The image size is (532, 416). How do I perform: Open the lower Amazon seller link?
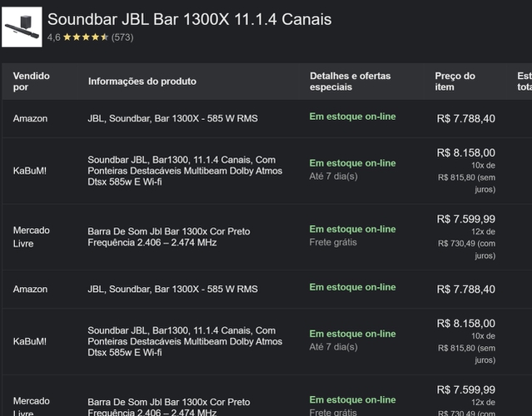click(30, 289)
